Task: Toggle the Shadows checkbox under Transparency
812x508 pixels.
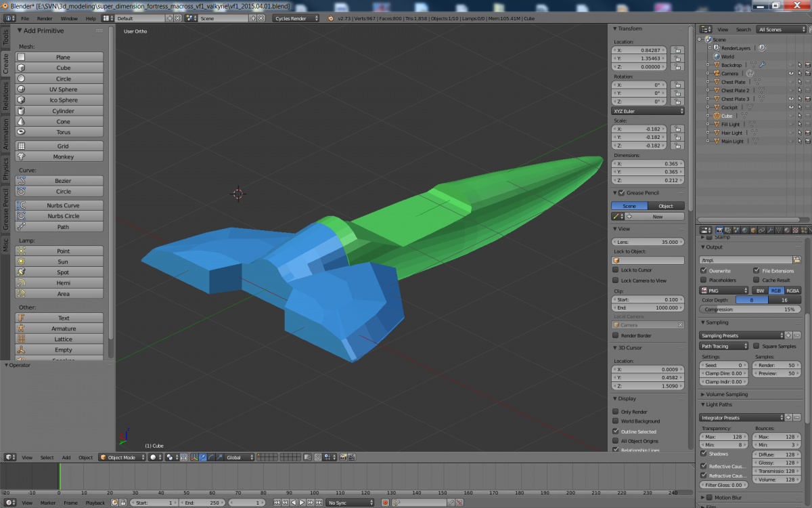Action: [704, 454]
